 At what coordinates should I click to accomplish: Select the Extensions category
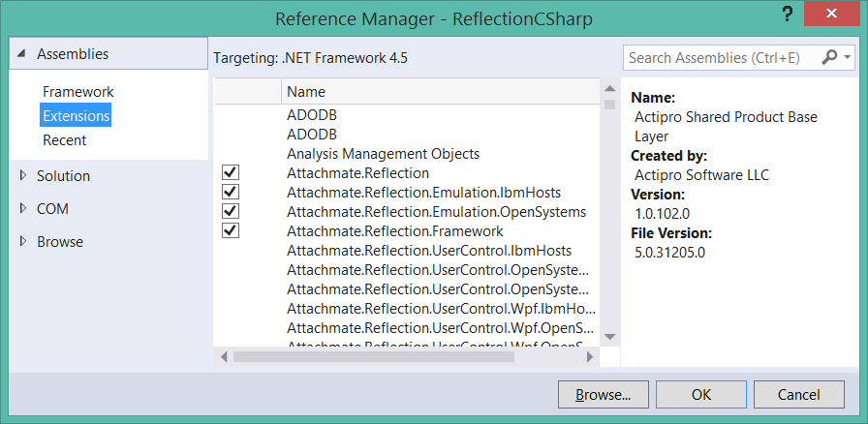coord(76,115)
